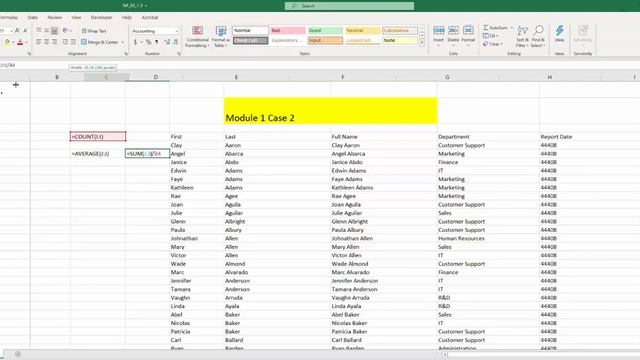Apply Percent Style
The width and height of the screenshot is (640, 360).
point(149,42)
